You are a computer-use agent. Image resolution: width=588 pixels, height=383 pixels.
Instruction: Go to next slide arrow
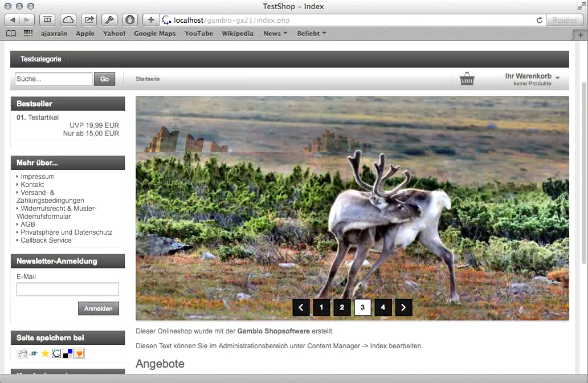pyautogui.click(x=403, y=307)
